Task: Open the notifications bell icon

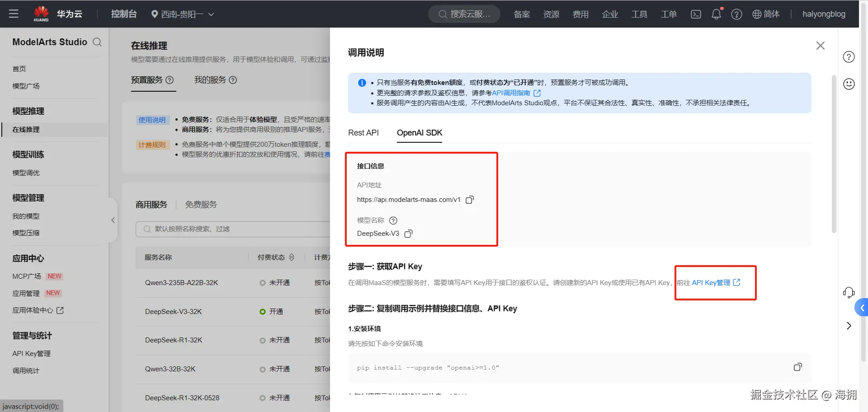Action: [716, 14]
